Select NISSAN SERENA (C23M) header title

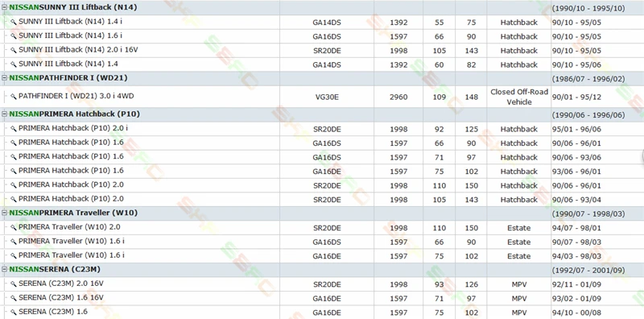click(x=55, y=269)
